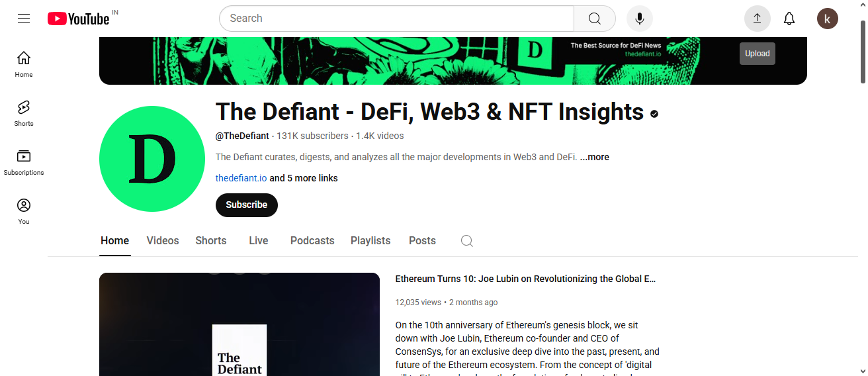Click the Ethereum Turns 10 video title

point(526,279)
